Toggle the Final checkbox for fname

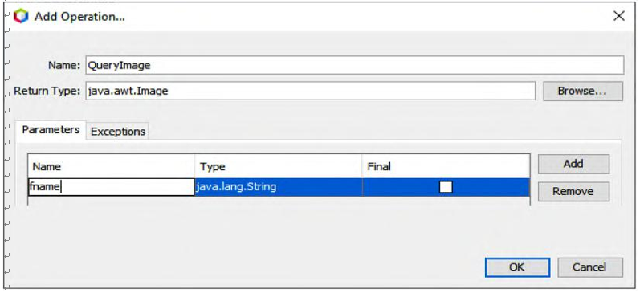click(446, 187)
